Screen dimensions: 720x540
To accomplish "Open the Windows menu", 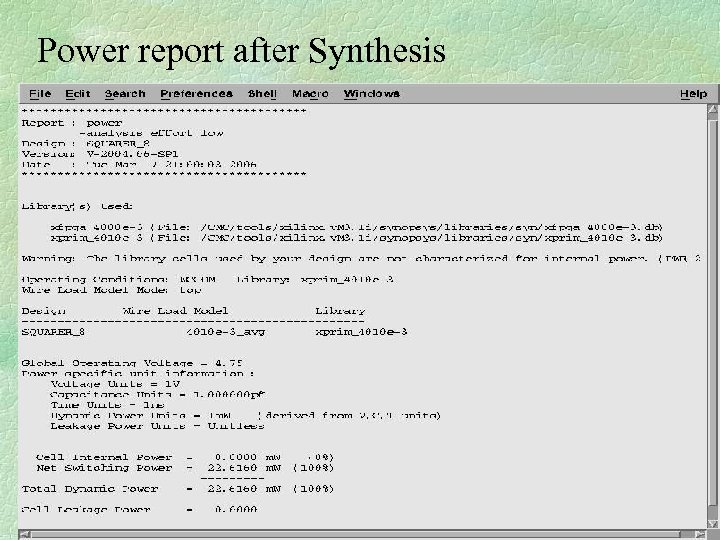I will [371, 94].
